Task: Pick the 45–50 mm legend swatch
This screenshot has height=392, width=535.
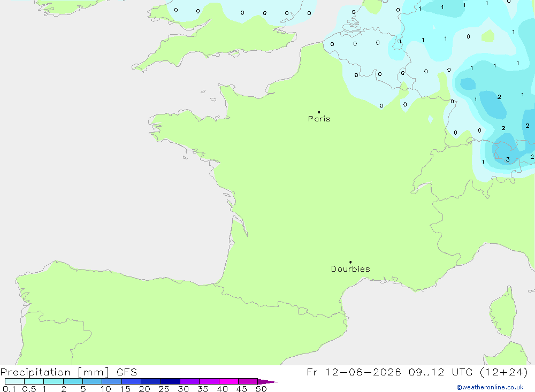Action: [x=248, y=381]
